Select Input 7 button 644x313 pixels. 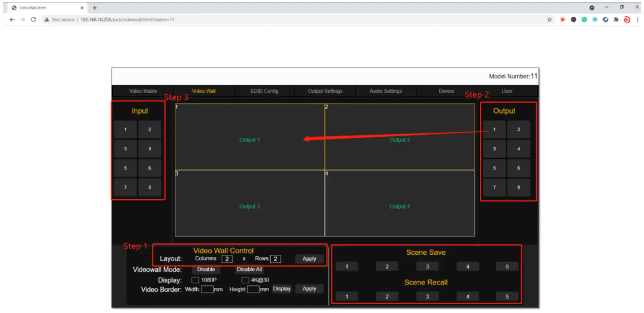click(x=125, y=187)
